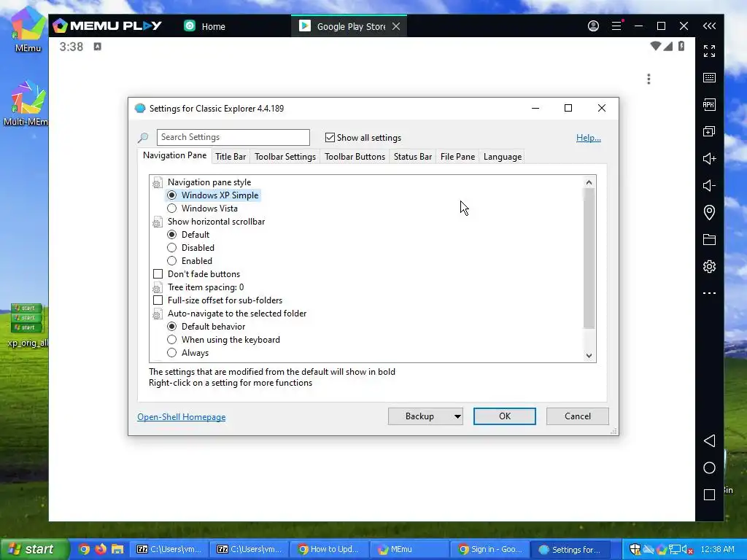Switch to the Toolbar Settings tab
This screenshot has height=560, width=747.
point(285,157)
